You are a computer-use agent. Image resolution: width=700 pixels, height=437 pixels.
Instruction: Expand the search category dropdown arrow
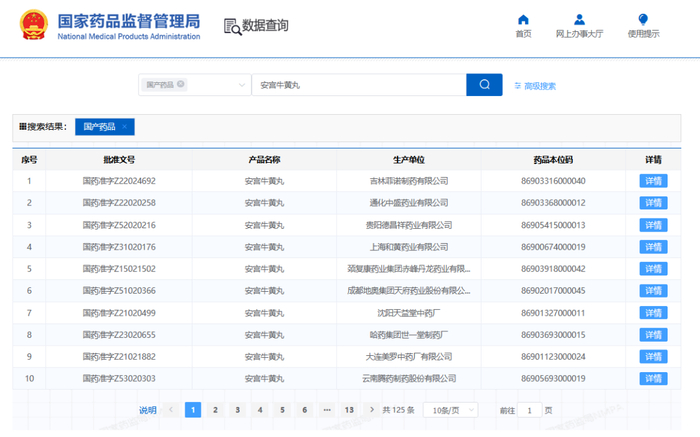[242, 85]
